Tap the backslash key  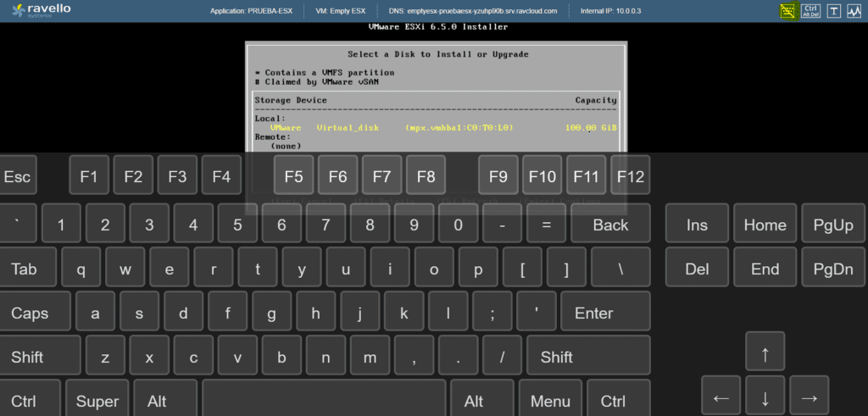pyautogui.click(x=620, y=267)
